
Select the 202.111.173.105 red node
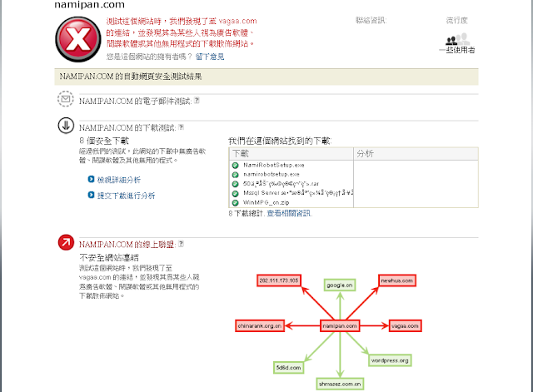[x=279, y=280]
